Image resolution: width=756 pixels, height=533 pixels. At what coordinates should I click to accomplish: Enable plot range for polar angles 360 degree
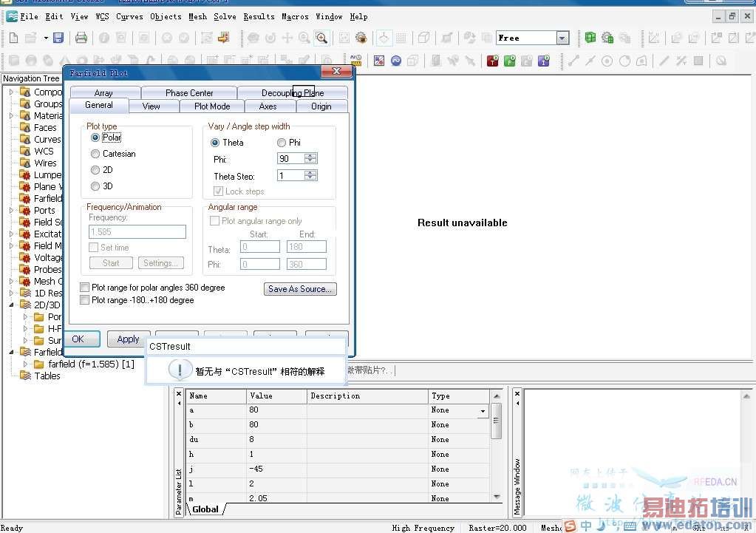tap(85, 288)
